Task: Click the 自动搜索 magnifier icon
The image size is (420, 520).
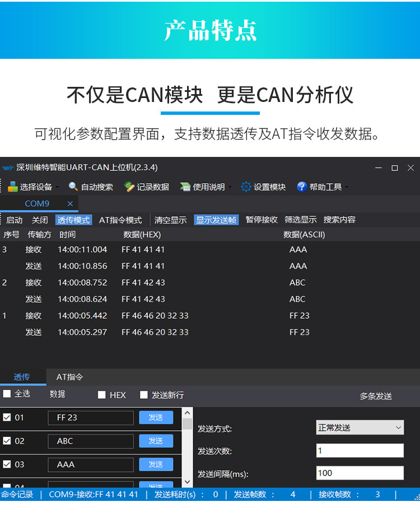Action: point(73,187)
